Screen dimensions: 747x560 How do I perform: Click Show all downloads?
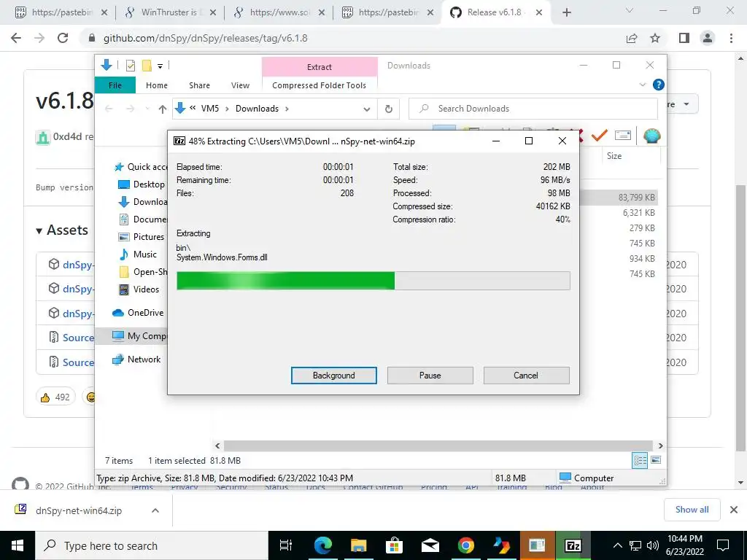coord(692,510)
